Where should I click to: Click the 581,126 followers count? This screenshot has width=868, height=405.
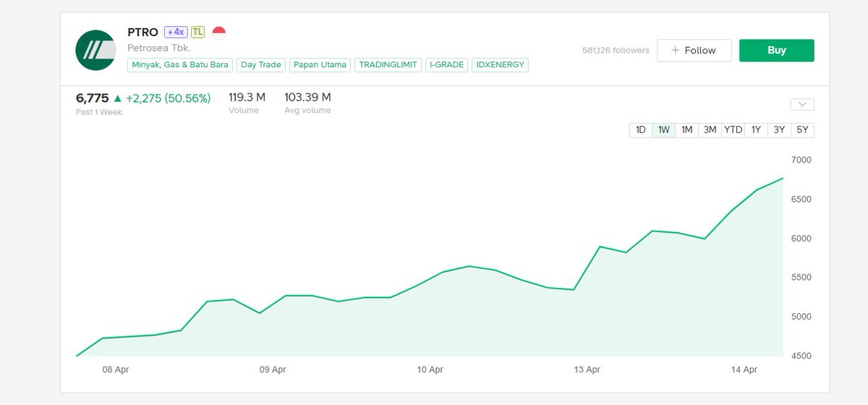coord(616,51)
